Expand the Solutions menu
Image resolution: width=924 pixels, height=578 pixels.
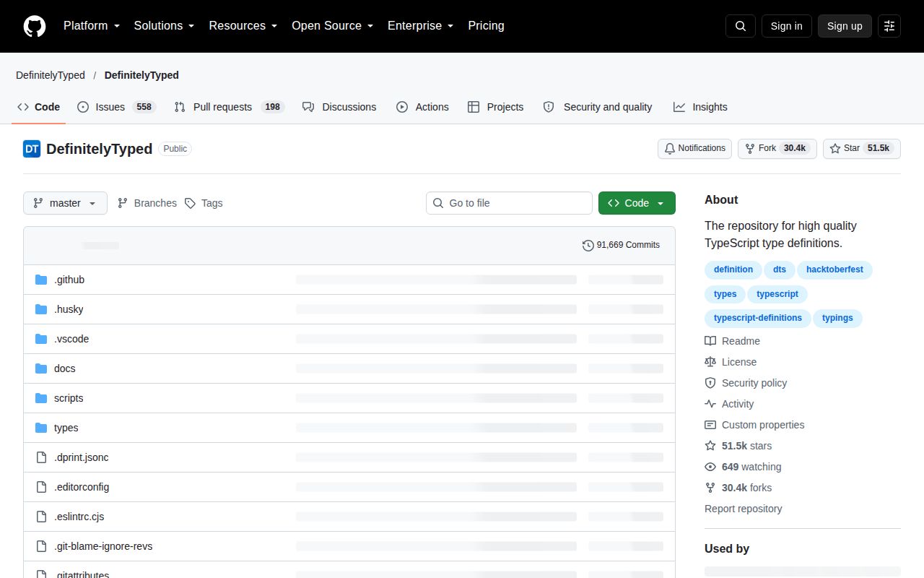tap(164, 25)
